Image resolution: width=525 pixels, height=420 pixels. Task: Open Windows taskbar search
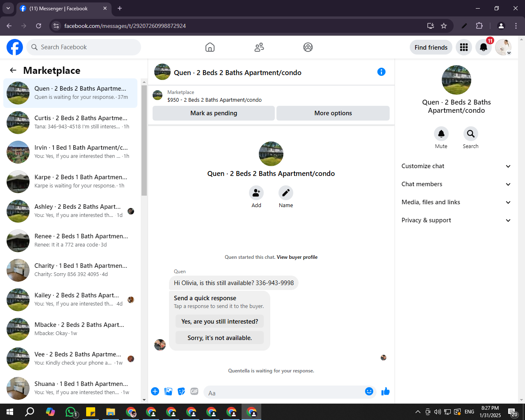click(x=30, y=412)
